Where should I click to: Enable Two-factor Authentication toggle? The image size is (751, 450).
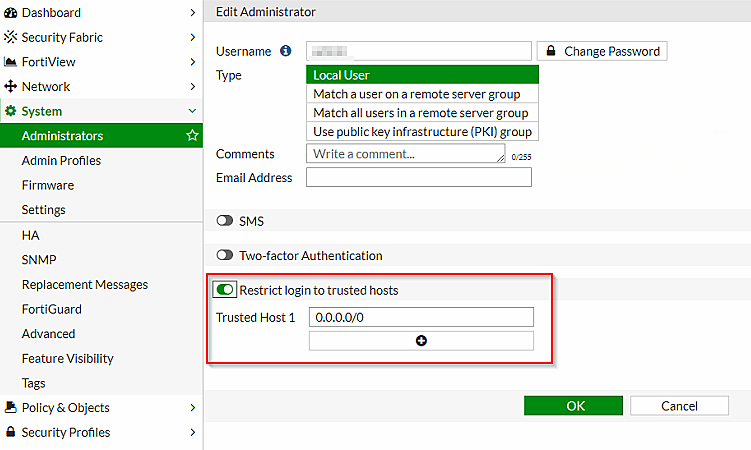pos(224,255)
